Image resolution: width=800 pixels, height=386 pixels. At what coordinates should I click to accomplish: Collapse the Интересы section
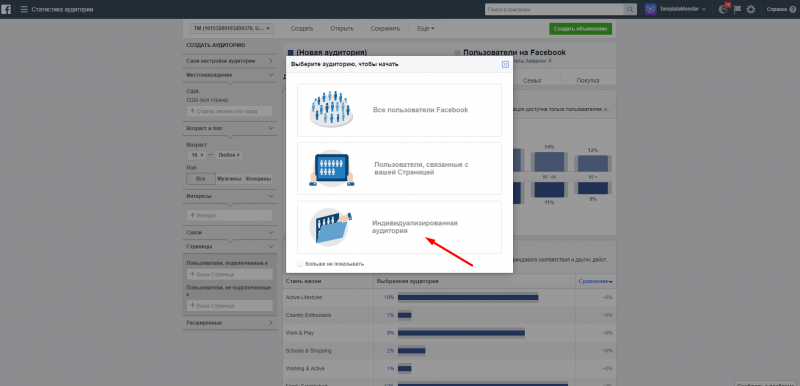pyautogui.click(x=230, y=196)
